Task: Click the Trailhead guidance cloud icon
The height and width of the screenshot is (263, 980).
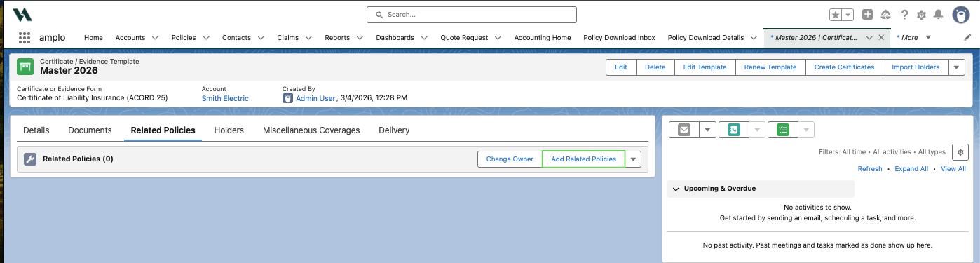Action: point(886,15)
